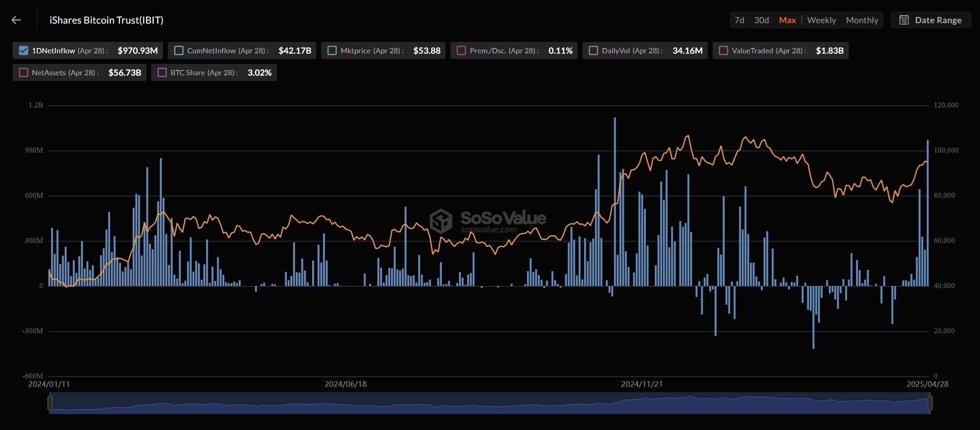The height and width of the screenshot is (430, 980).
Task: Click the left handle of range slider
Action: (50, 403)
